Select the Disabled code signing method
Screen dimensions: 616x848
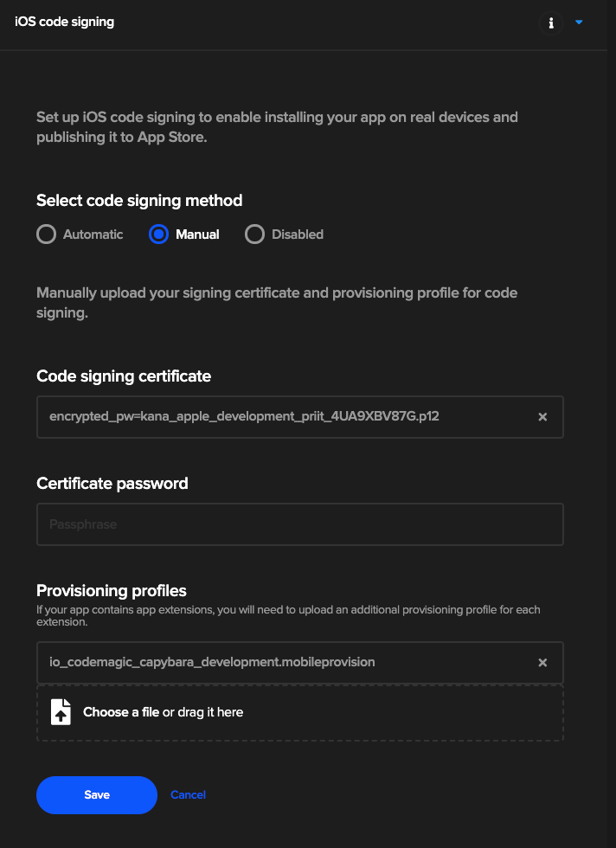[255, 234]
